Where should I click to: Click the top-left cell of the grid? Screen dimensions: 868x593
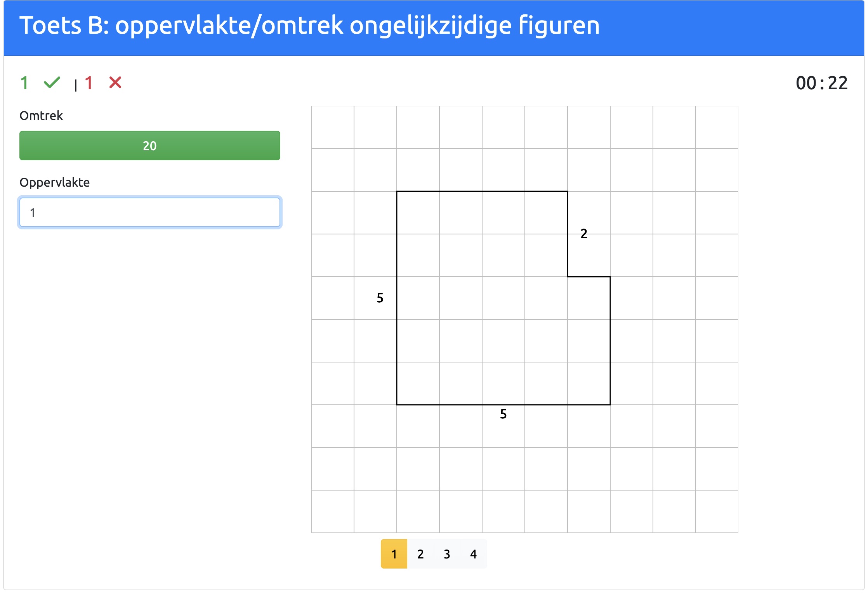(333, 127)
